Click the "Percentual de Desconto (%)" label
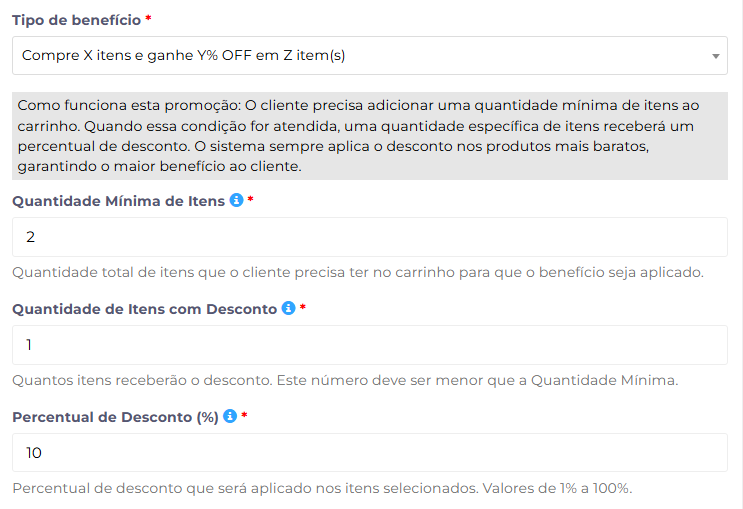Viewport: 743px width, 509px height. click(115, 417)
